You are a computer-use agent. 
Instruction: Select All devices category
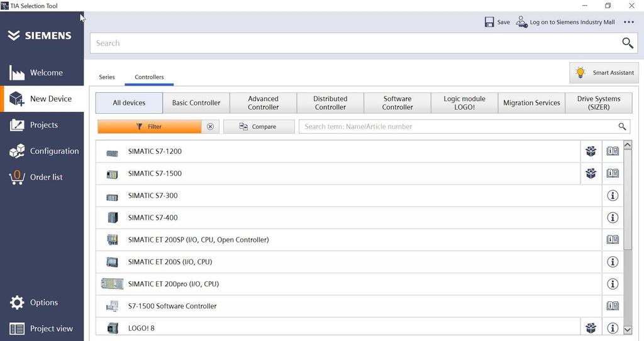pyautogui.click(x=129, y=103)
